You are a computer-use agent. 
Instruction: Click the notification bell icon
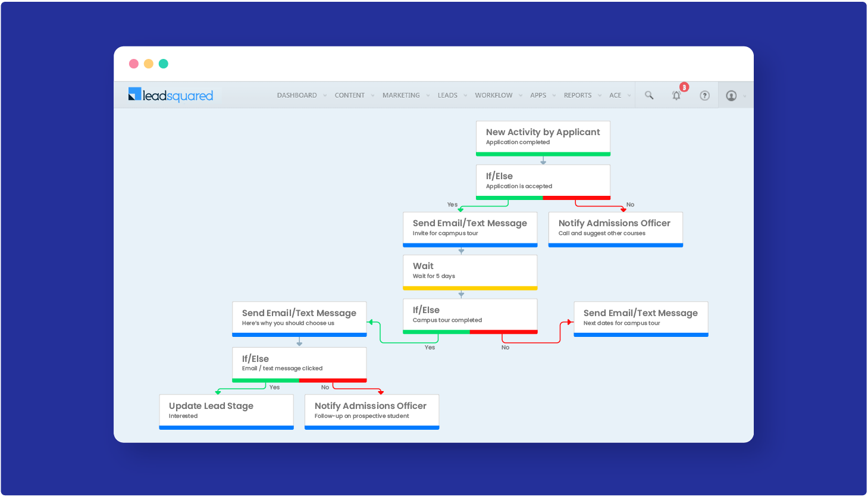[x=676, y=96]
